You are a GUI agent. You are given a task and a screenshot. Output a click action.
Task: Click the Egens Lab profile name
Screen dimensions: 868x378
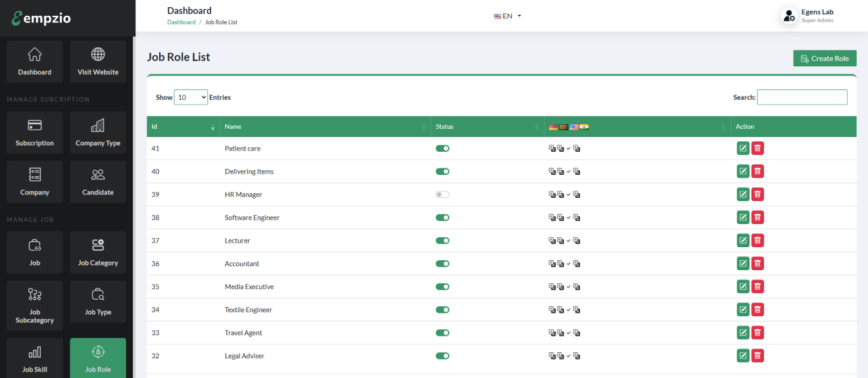pos(817,12)
